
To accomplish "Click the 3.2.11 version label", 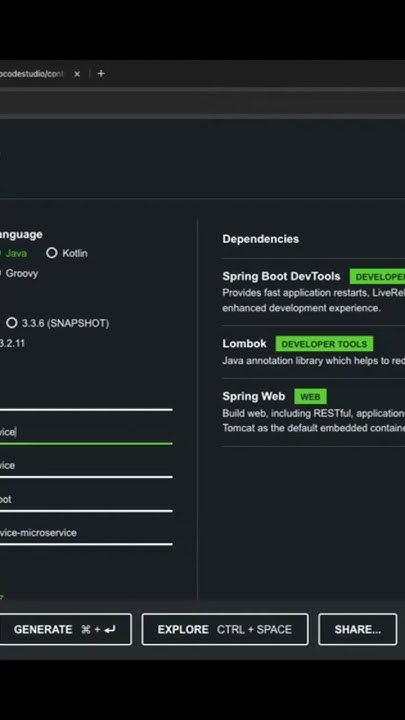I will tap(12, 343).
